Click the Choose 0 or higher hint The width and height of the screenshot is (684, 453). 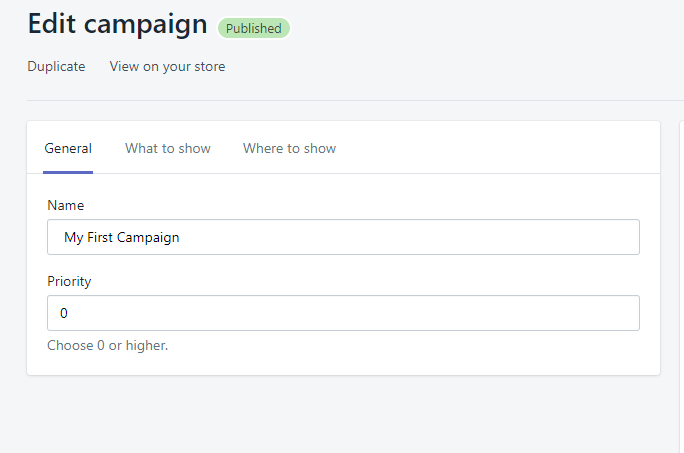[x=108, y=346]
